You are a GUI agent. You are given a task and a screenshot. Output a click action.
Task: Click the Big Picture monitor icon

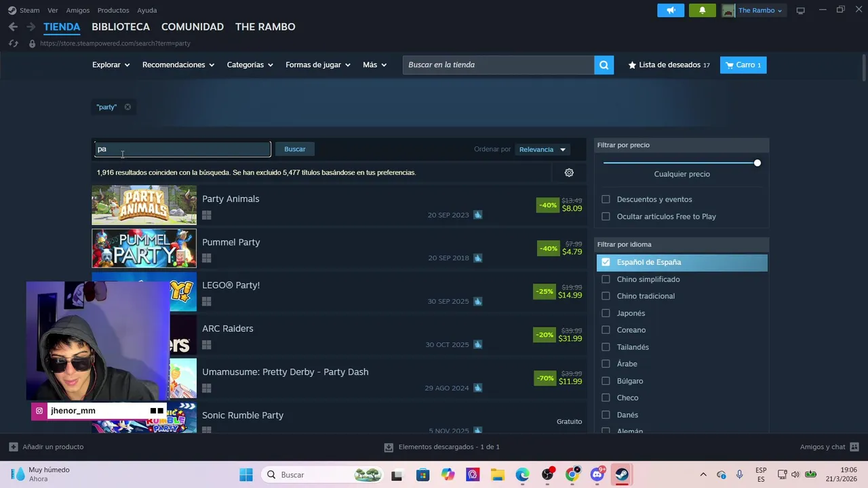[800, 10]
